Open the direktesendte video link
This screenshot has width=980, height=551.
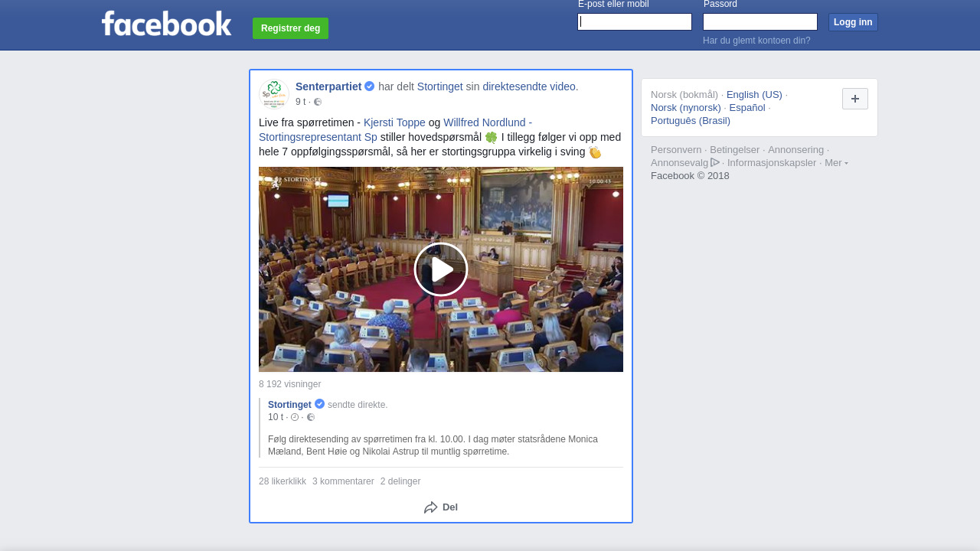click(529, 86)
